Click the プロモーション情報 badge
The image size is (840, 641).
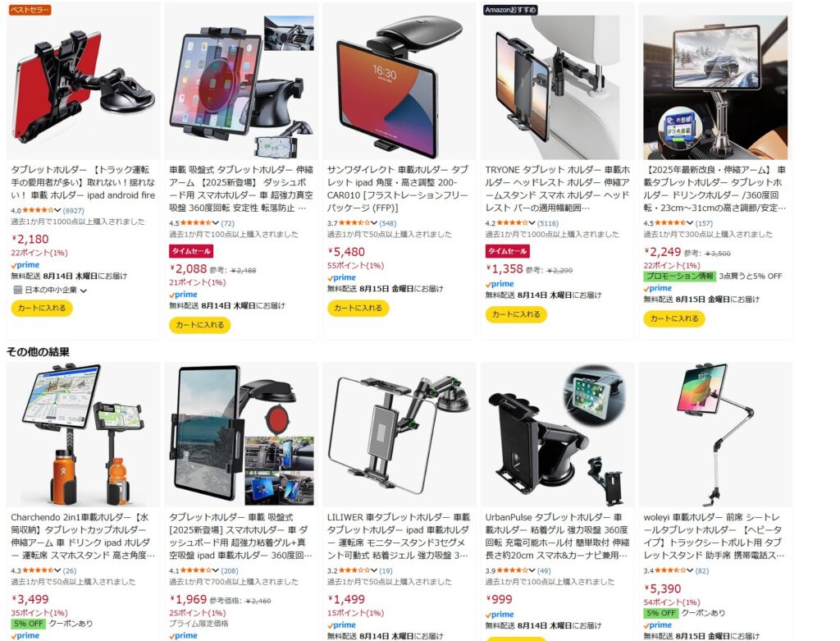pyautogui.click(x=679, y=276)
